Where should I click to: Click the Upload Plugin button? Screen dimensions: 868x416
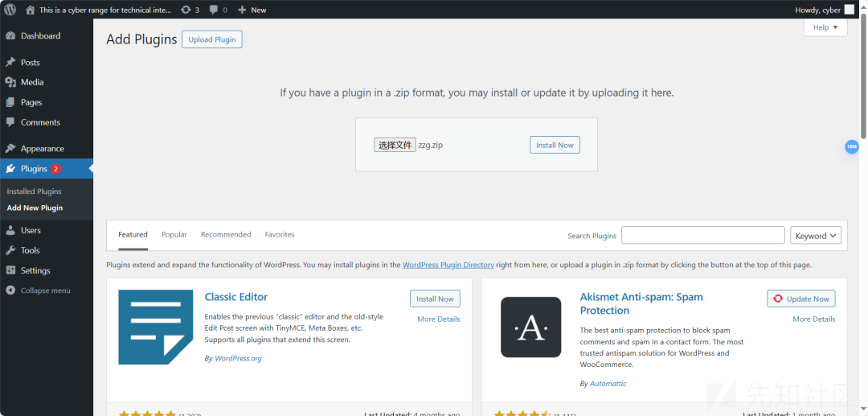pos(212,39)
